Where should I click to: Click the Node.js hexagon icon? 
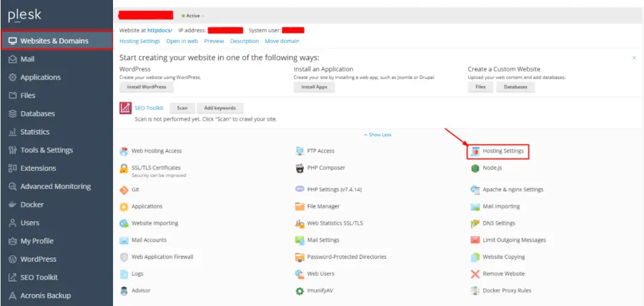point(475,168)
